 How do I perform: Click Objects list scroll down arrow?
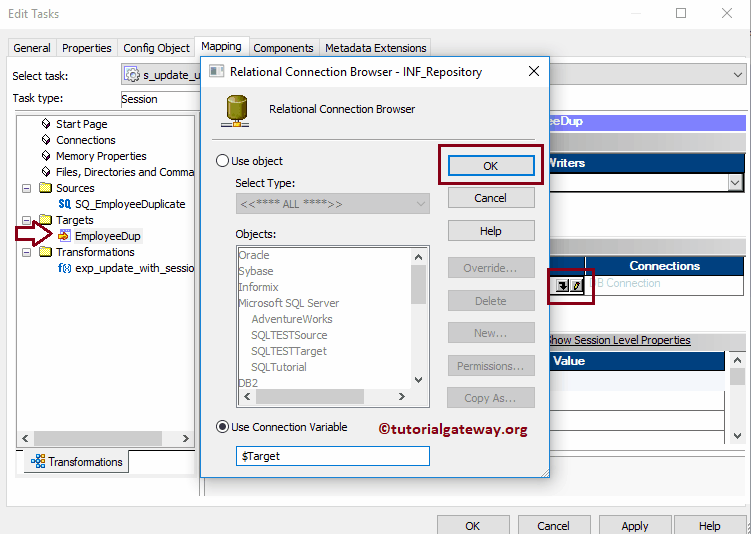pyautogui.click(x=418, y=380)
